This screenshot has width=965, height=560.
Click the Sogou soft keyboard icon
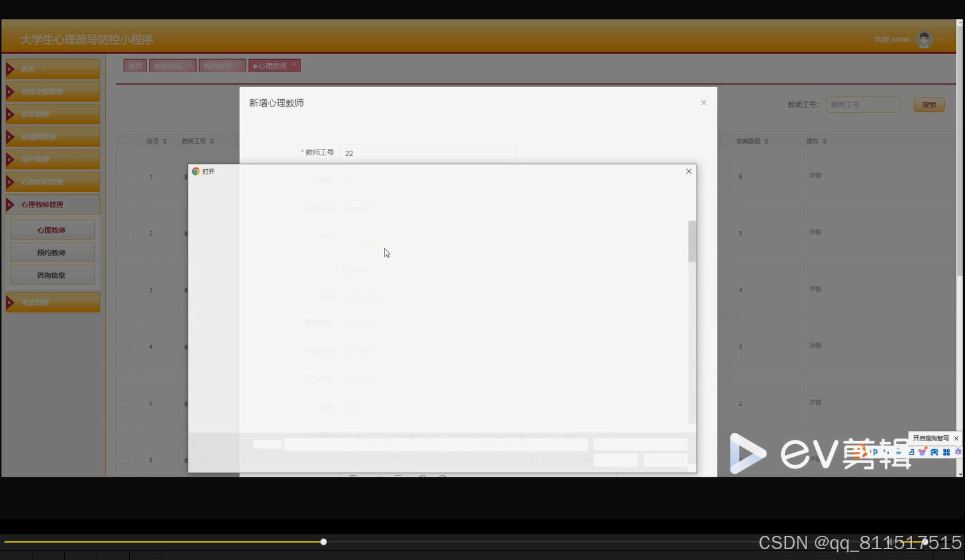[911, 452]
